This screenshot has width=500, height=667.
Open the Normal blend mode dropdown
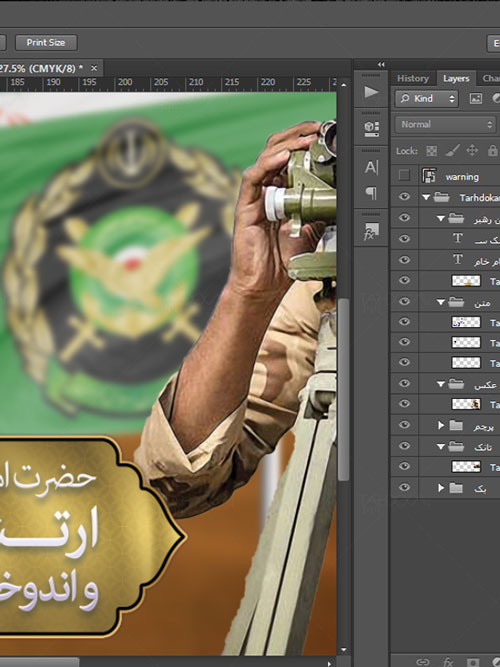tap(445, 124)
